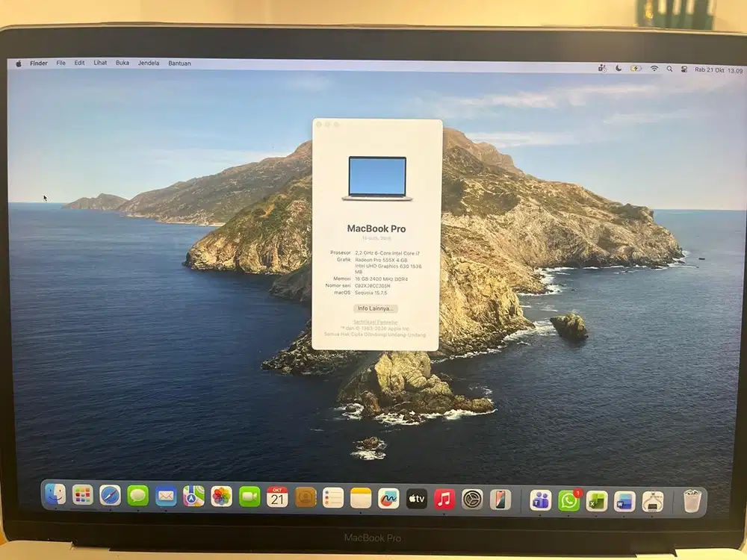Viewport: 747px width, 560px height.
Task: Click the 16 GB 2400 MHz DDR4 memory text
Action: click(x=381, y=279)
